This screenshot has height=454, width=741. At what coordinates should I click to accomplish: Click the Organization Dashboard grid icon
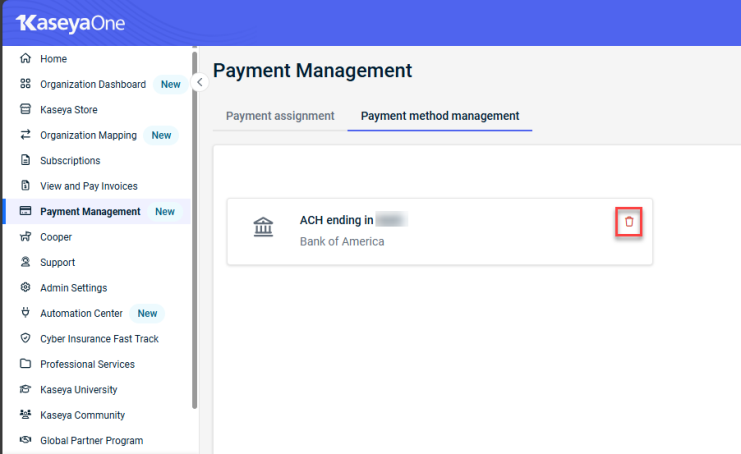26,84
